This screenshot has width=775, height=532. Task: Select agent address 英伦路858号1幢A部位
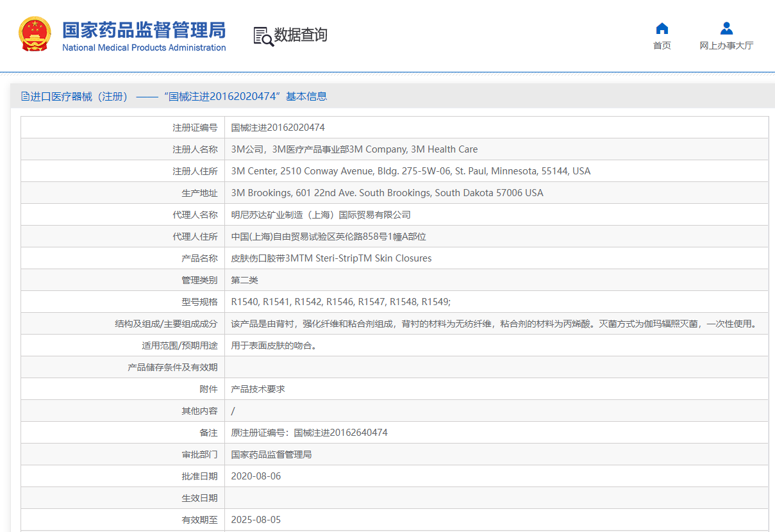[x=329, y=237]
